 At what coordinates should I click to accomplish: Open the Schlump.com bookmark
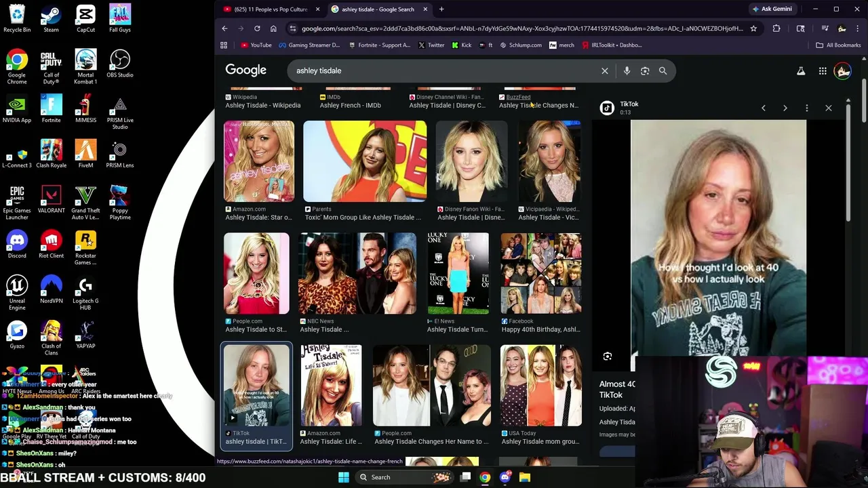pos(521,45)
